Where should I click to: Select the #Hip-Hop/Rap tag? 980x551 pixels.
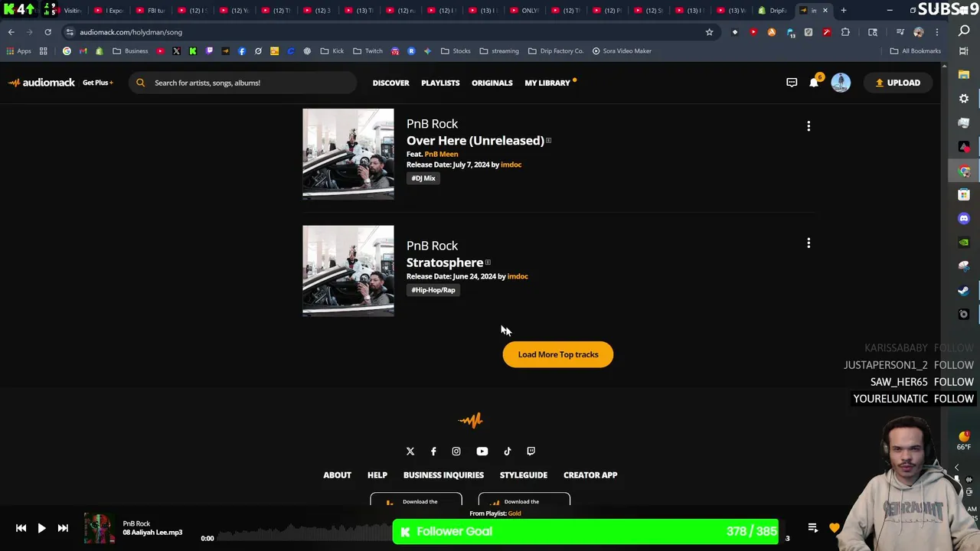[x=433, y=290]
